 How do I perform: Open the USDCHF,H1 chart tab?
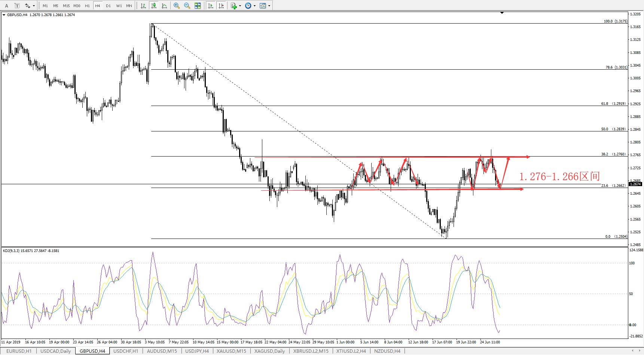click(x=126, y=351)
